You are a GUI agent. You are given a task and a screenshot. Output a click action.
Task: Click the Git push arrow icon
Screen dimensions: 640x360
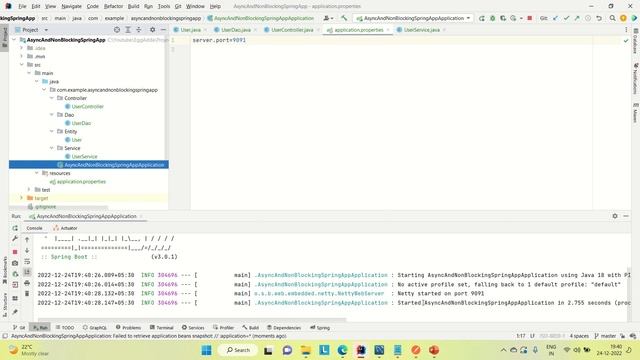click(x=577, y=18)
